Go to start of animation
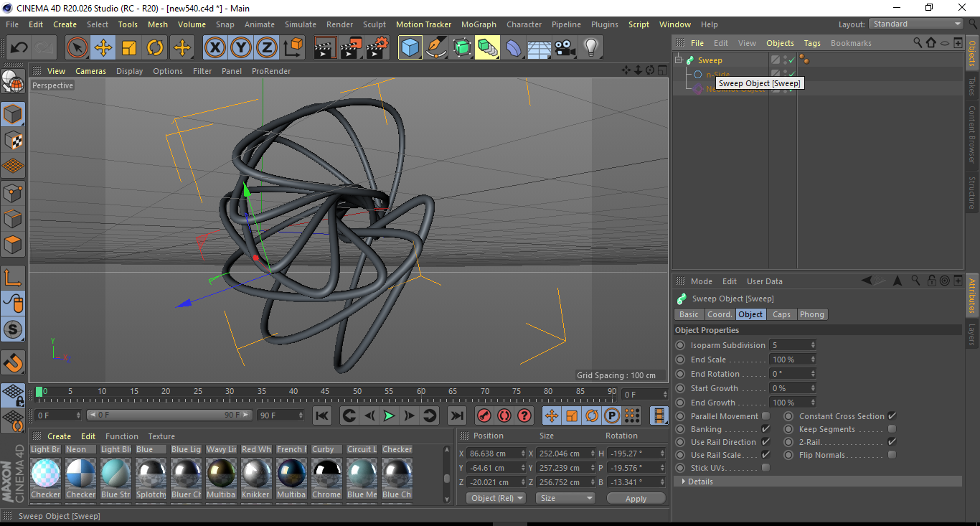 click(x=322, y=415)
